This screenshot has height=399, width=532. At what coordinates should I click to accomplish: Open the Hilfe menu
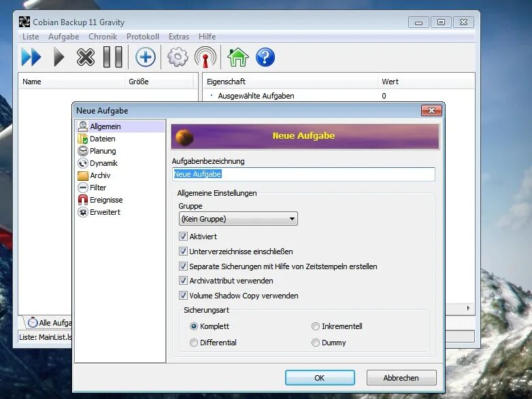[x=207, y=37]
